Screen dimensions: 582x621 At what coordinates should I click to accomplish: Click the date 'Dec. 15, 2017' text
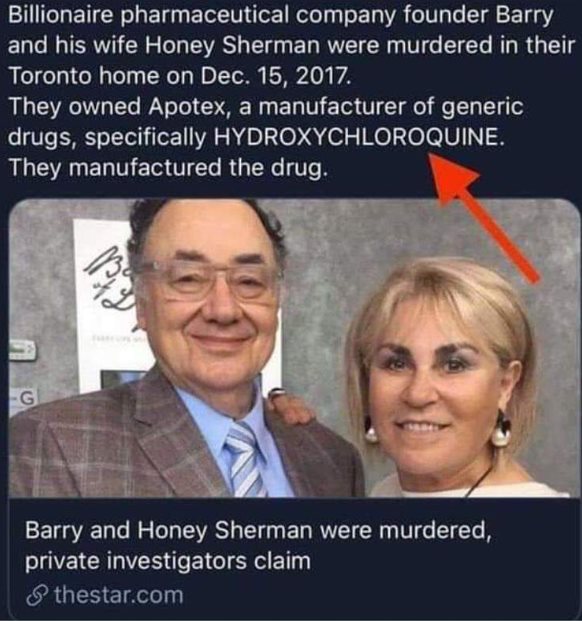click(276, 76)
